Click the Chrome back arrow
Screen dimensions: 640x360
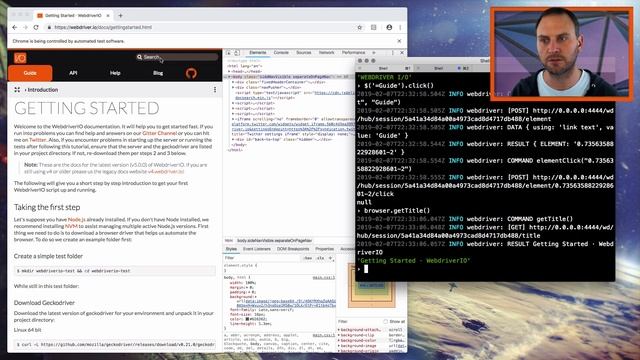15,27
